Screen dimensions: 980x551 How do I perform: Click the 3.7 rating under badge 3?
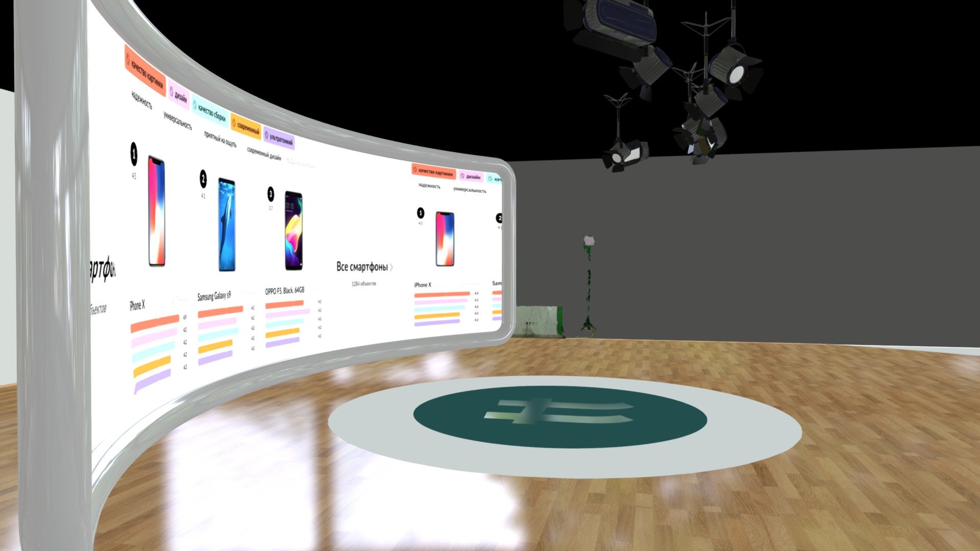coord(271,208)
